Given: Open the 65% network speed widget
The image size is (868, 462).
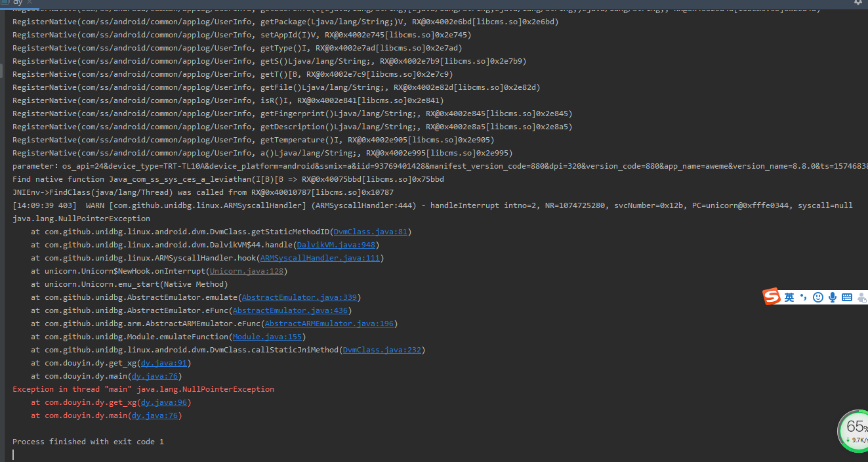Looking at the screenshot, I should click(x=854, y=430).
